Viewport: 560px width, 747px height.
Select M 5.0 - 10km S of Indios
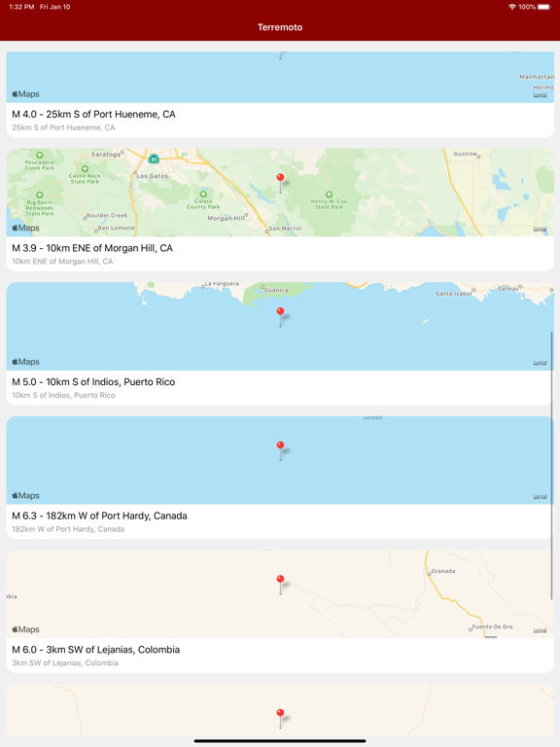pyautogui.click(x=93, y=382)
